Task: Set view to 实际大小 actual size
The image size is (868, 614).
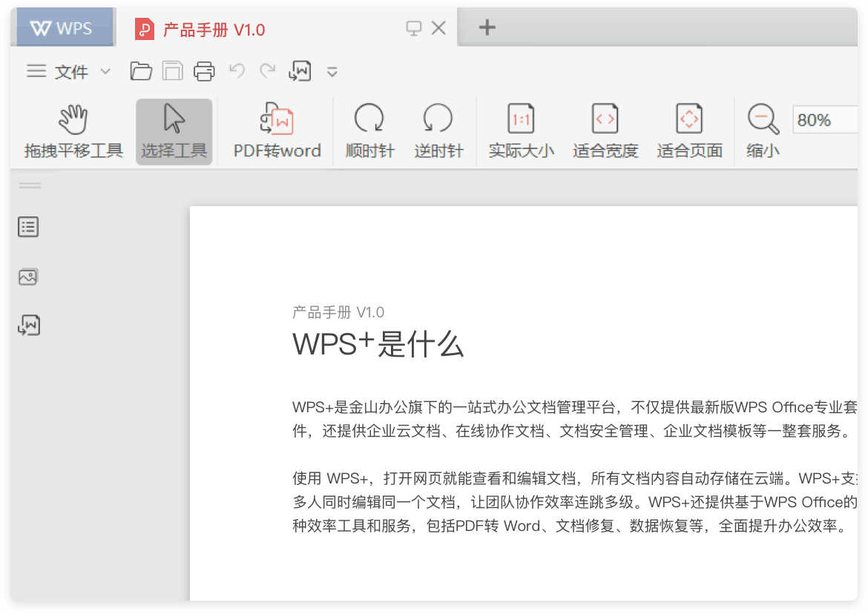Action: (521, 131)
